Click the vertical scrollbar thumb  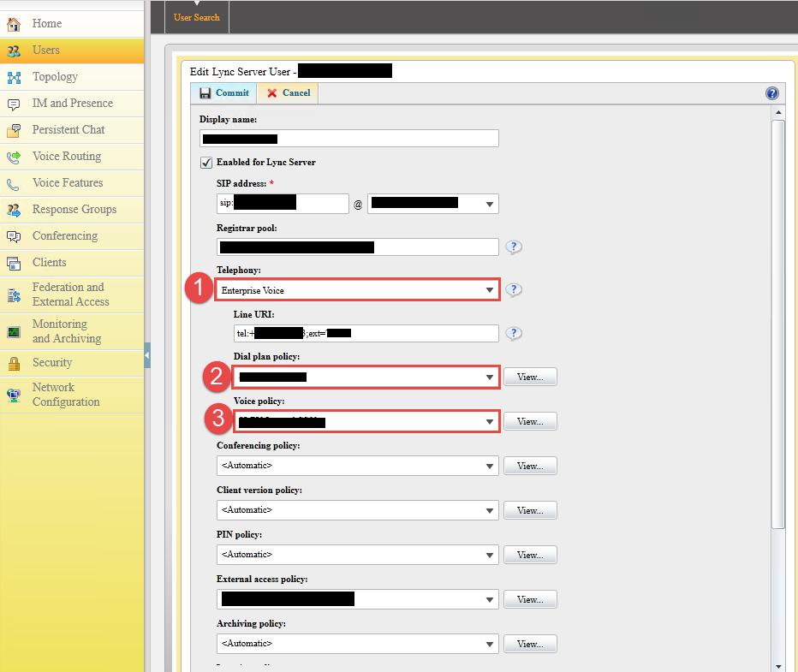coord(778,324)
